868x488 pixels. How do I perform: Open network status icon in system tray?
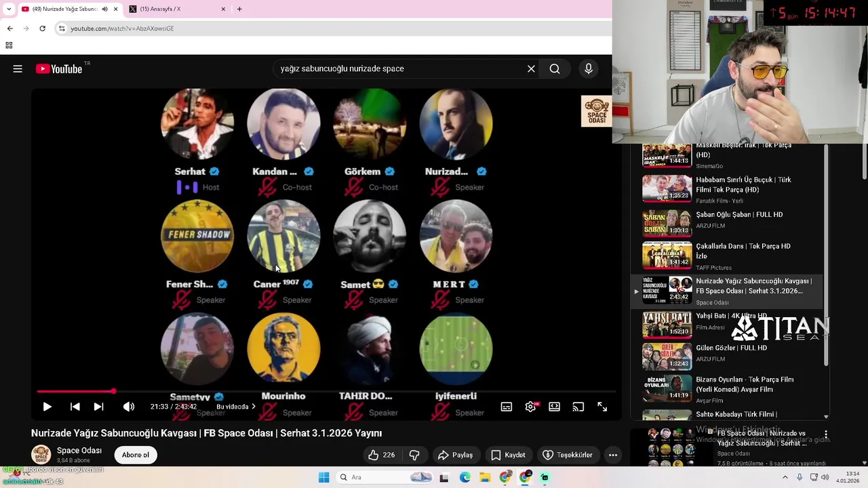tap(813, 477)
